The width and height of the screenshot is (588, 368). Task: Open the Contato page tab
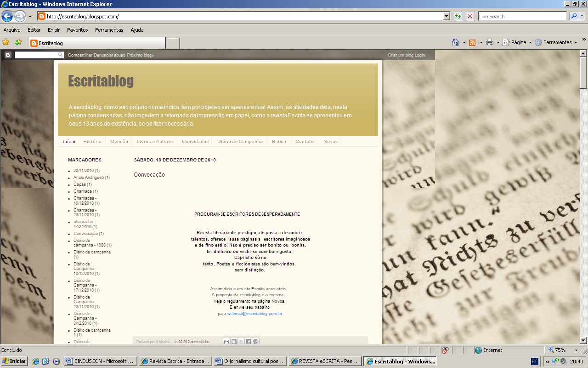coord(305,141)
